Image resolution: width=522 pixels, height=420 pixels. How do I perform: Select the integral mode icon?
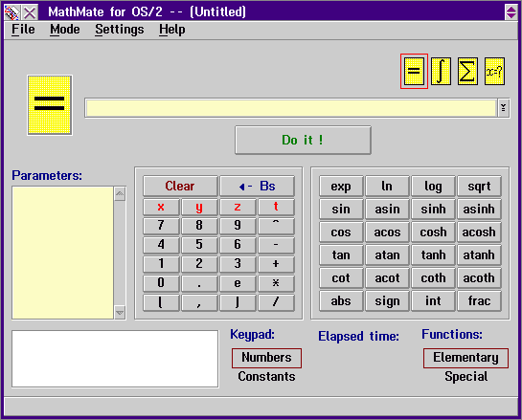point(441,71)
